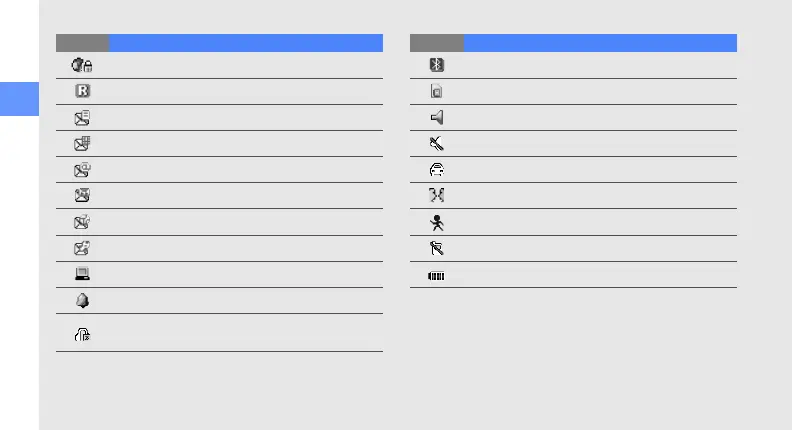Click the speaker volume icon
Viewport: 792px width, 430px height.
(x=437, y=118)
